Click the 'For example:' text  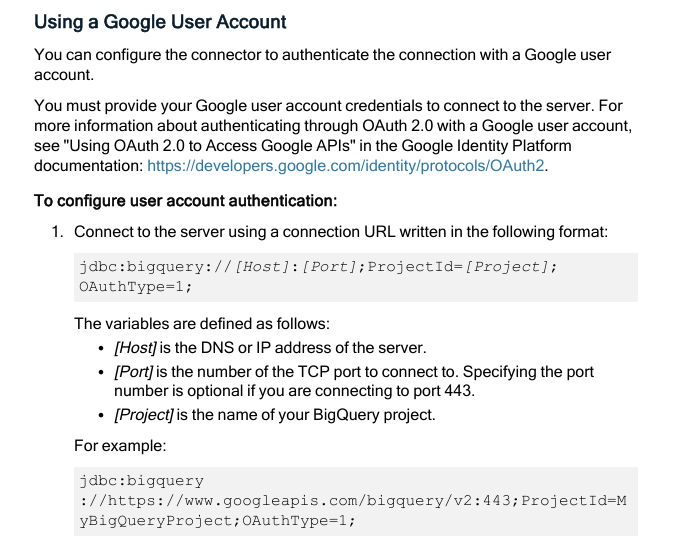[x=120, y=446]
